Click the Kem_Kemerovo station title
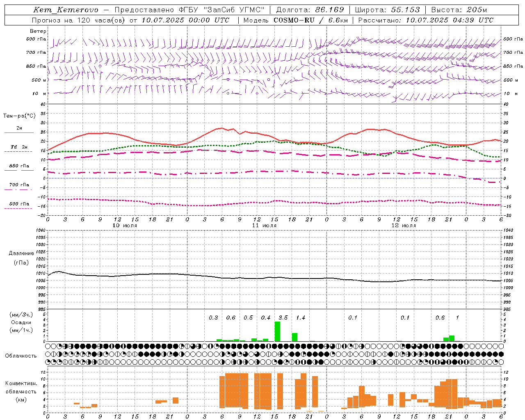Viewport: 525px width, 420px height. tap(66, 10)
